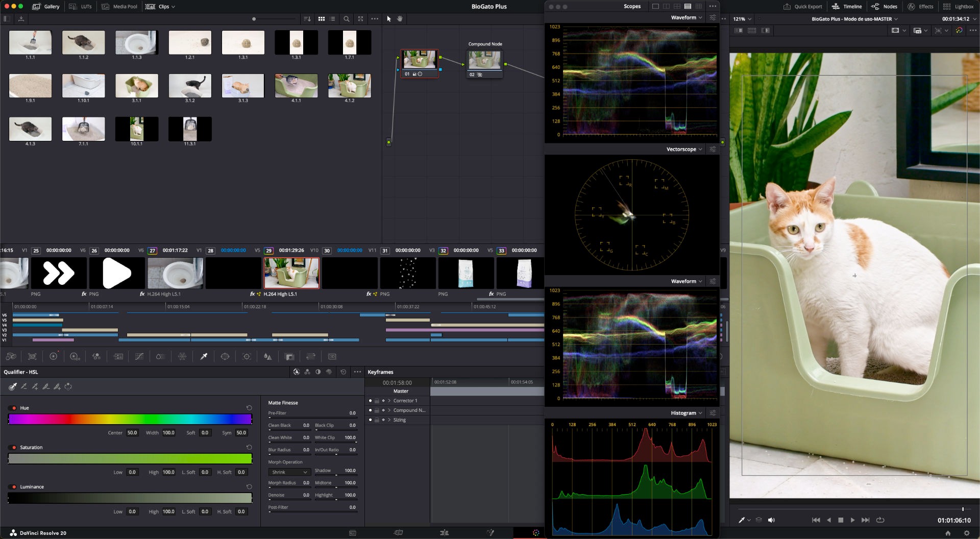The height and width of the screenshot is (539, 980).
Task: Switch to the Fusion page
Action: point(491,532)
